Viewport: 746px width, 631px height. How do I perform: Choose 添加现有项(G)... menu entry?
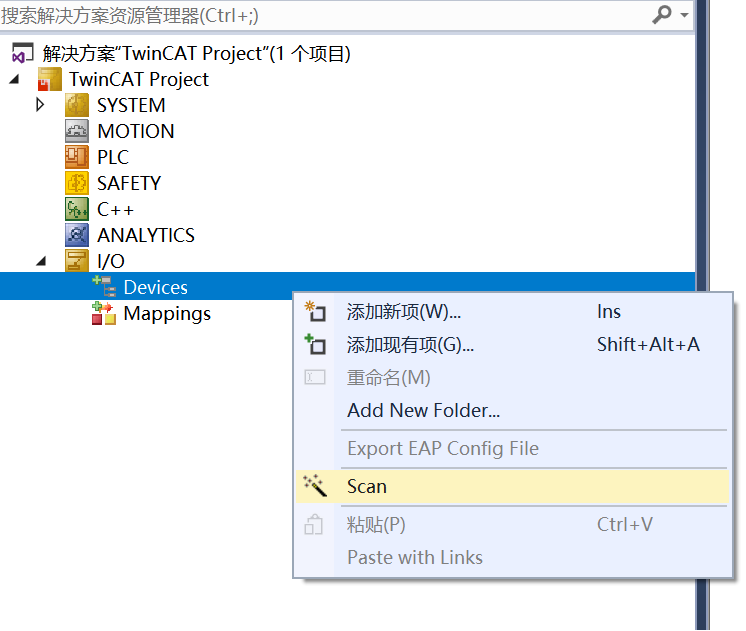click(512, 345)
